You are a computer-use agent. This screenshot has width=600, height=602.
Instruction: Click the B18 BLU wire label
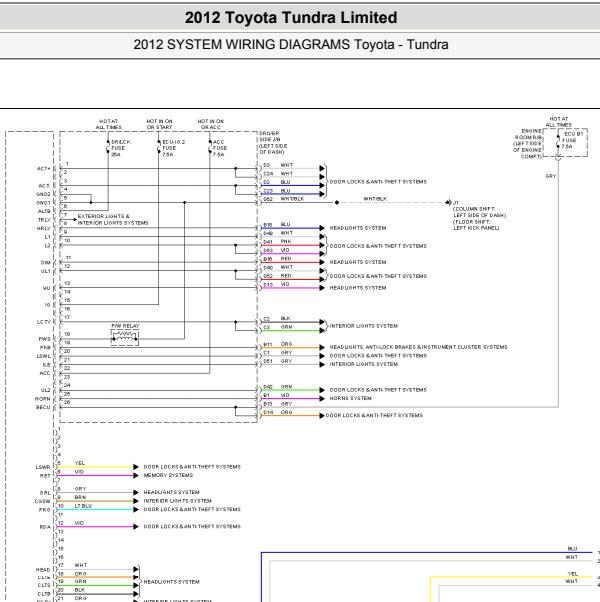pyautogui.click(x=277, y=225)
